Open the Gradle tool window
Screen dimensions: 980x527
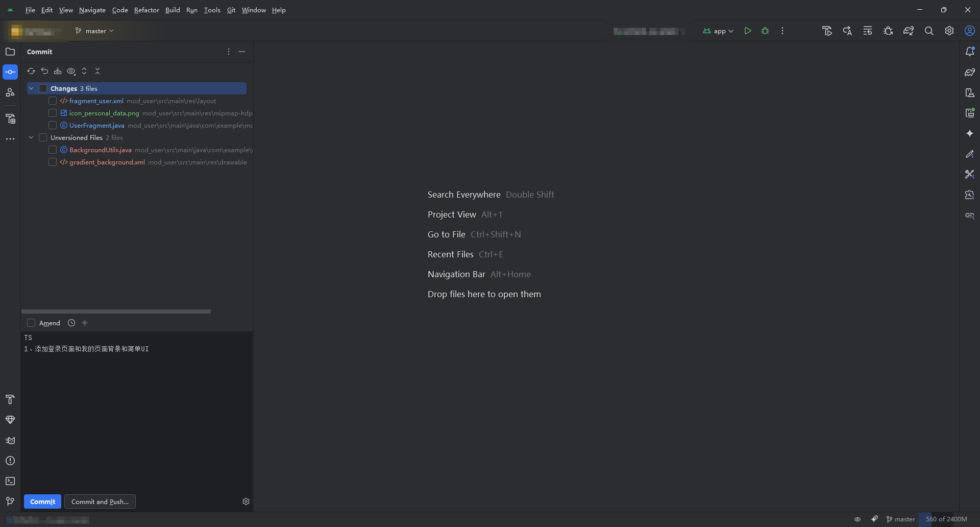click(970, 72)
